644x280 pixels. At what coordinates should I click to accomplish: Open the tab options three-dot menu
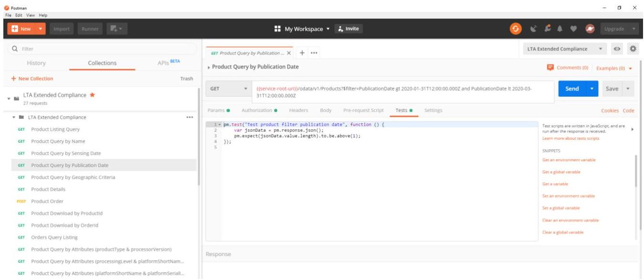click(314, 53)
